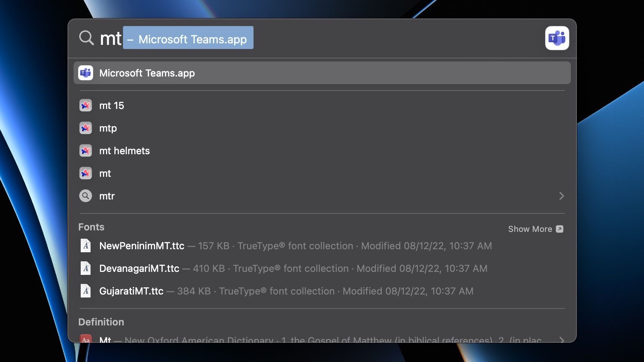Expand the "mtr" suggestion with its chevron
Image resolution: width=644 pixels, height=362 pixels.
(561, 196)
